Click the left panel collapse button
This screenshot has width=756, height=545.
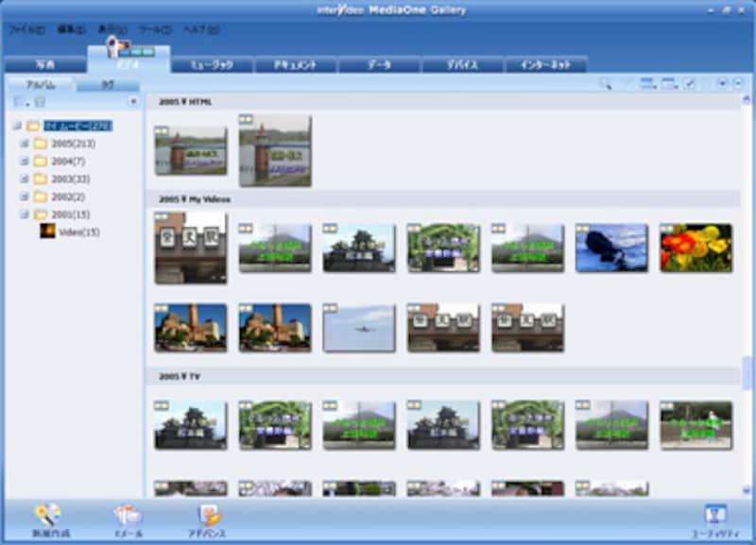(x=133, y=102)
